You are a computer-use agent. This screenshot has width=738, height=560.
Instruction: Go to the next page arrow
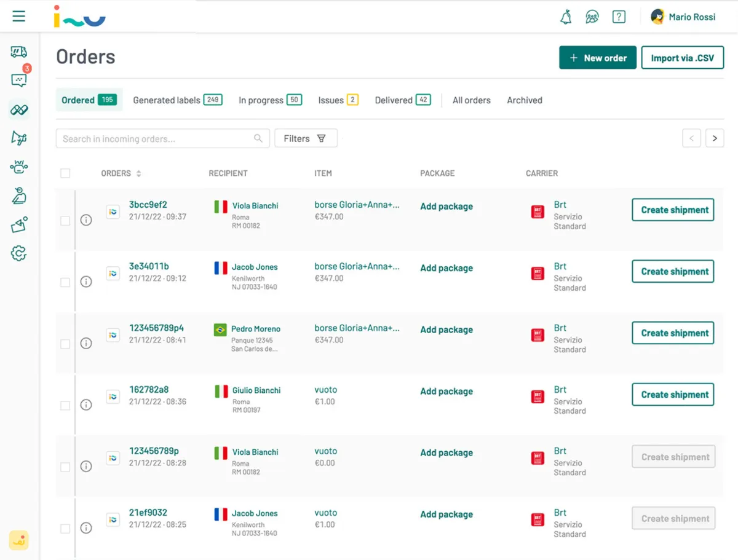715,138
